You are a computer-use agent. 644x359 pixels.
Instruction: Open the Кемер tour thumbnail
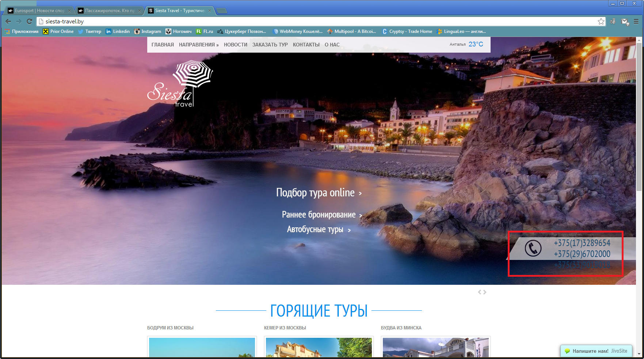tap(319, 347)
